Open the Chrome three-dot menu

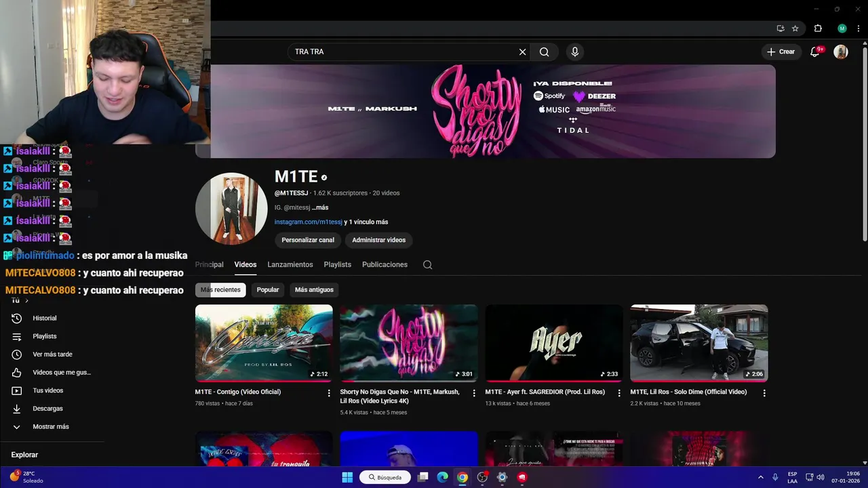tap(859, 28)
